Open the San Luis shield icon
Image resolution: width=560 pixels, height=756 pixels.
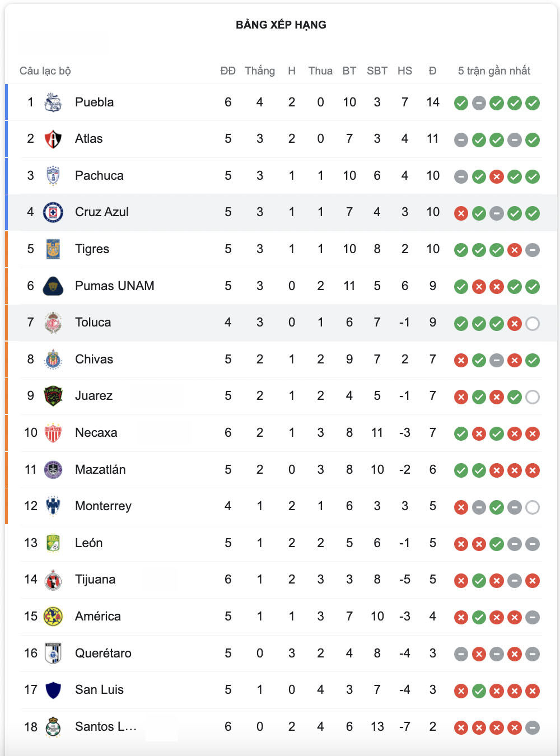pos(53,690)
